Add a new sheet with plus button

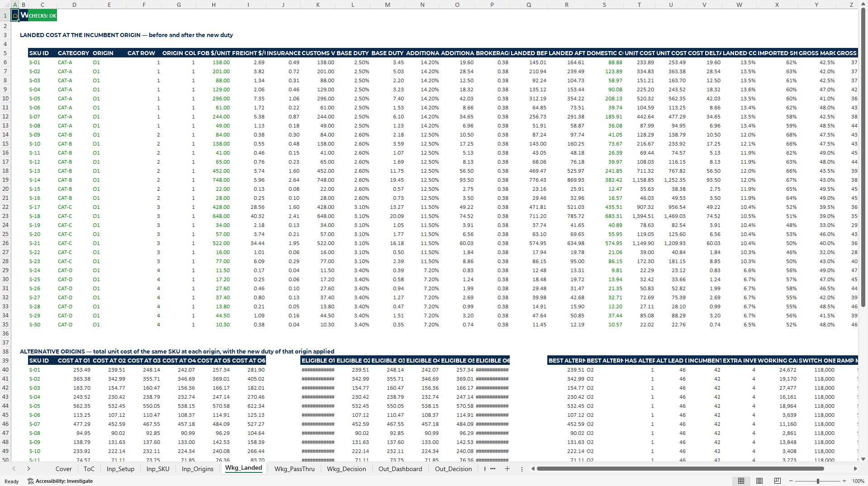[x=507, y=469]
